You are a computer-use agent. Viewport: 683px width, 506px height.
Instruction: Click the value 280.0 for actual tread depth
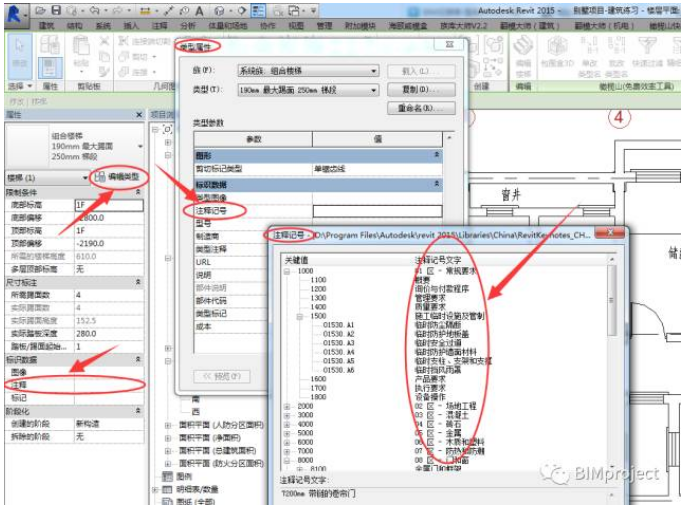tap(109, 334)
